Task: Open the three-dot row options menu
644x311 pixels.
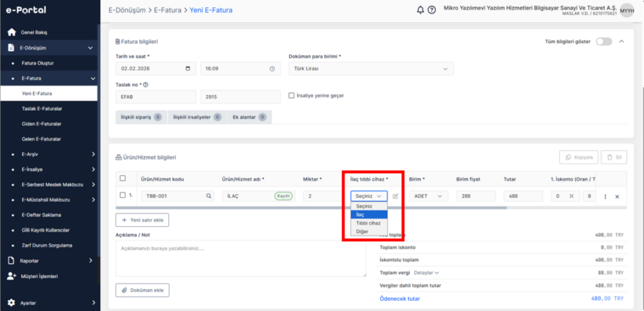Action: 605,196
